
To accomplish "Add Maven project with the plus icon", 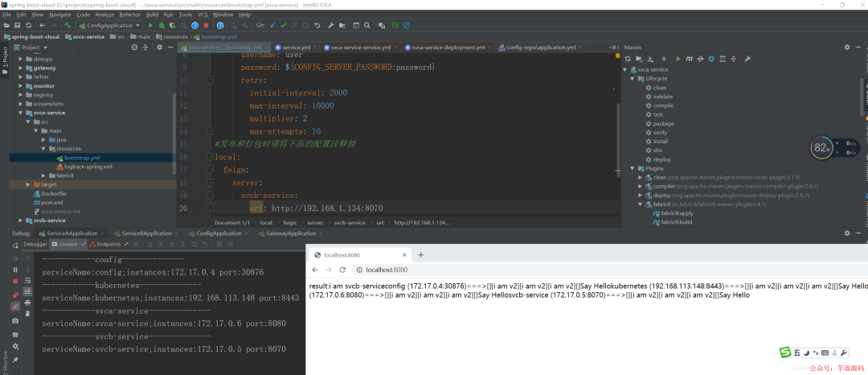I will (663, 59).
